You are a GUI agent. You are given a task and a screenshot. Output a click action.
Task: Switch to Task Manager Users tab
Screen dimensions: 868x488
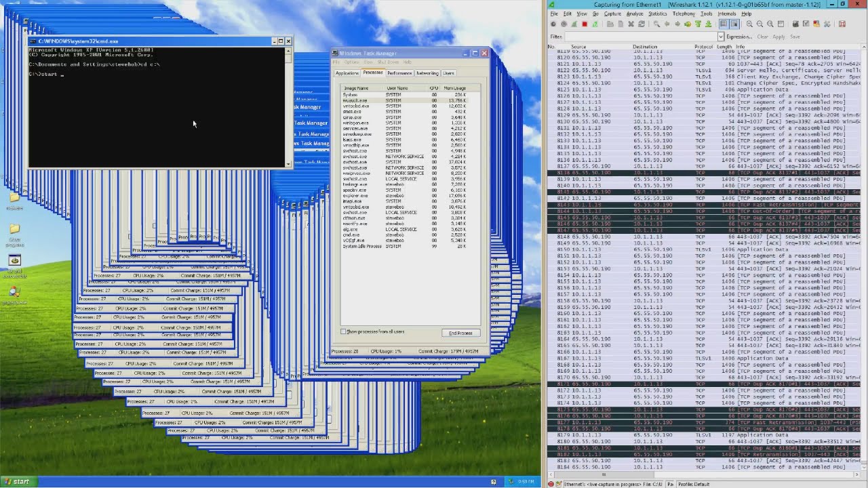448,73
